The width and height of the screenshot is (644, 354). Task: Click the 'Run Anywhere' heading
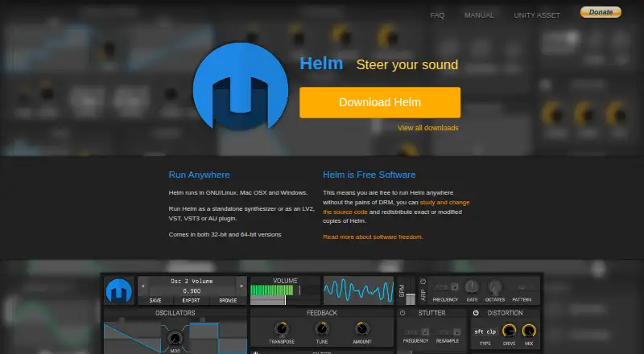click(x=199, y=175)
